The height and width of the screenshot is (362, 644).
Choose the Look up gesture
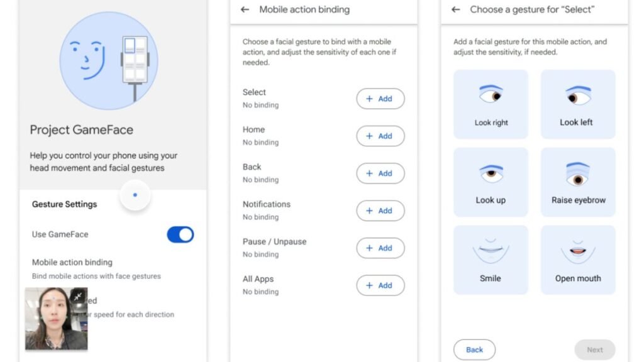(491, 182)
